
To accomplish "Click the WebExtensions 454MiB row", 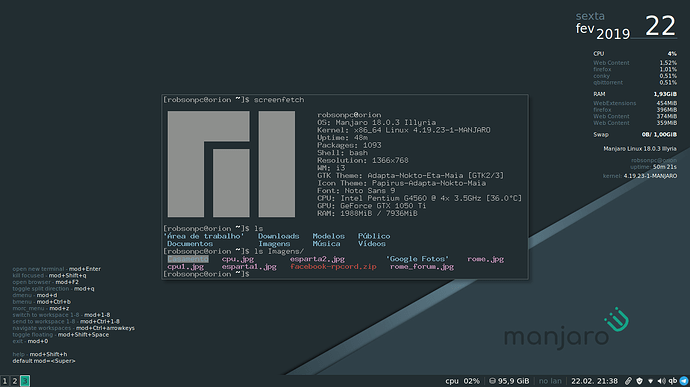I will pyautogui.click(x=635, y=103).
